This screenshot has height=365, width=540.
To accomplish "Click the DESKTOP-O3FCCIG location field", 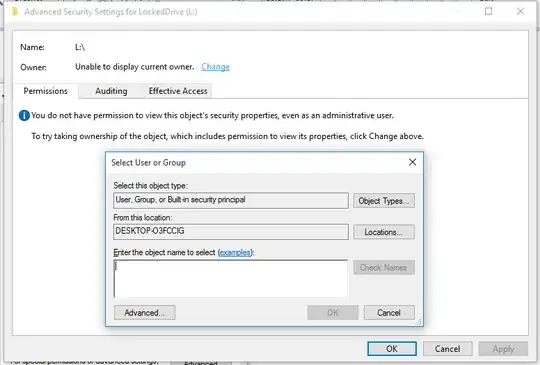I will (231, 232).
